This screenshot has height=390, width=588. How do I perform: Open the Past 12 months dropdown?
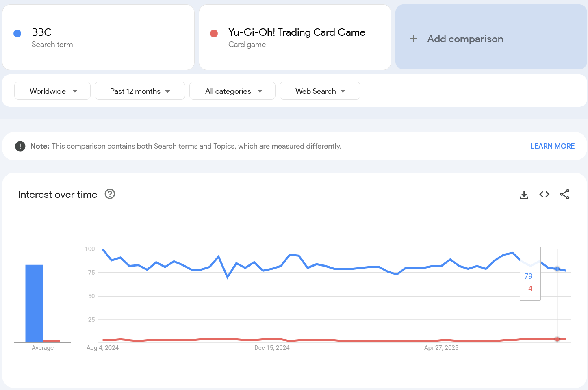[140, 91]
